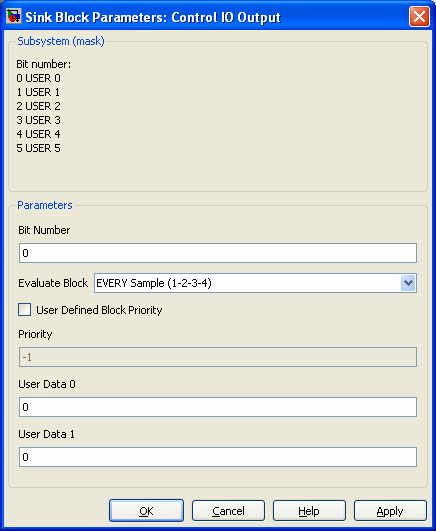This screenshot has width=436, height=531.
Task: Click the '0 USER 0' description line
Action: (38, 78)
